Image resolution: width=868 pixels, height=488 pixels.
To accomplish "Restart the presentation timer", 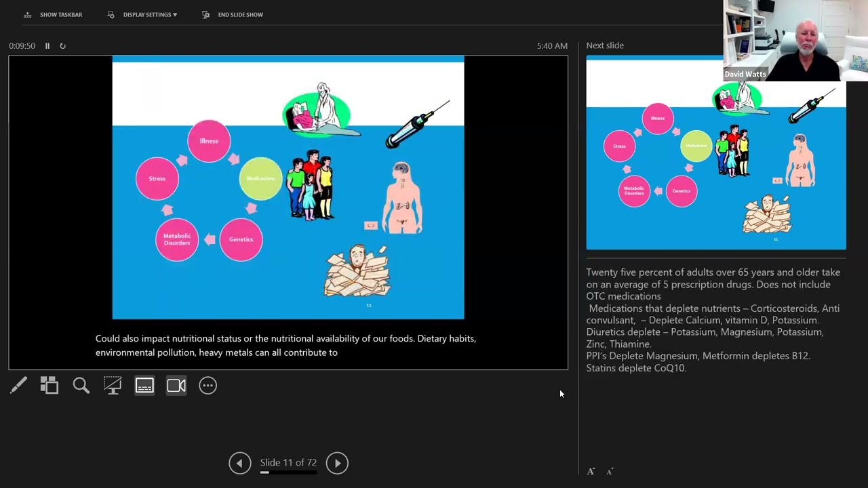I will [x=62, y=45].
